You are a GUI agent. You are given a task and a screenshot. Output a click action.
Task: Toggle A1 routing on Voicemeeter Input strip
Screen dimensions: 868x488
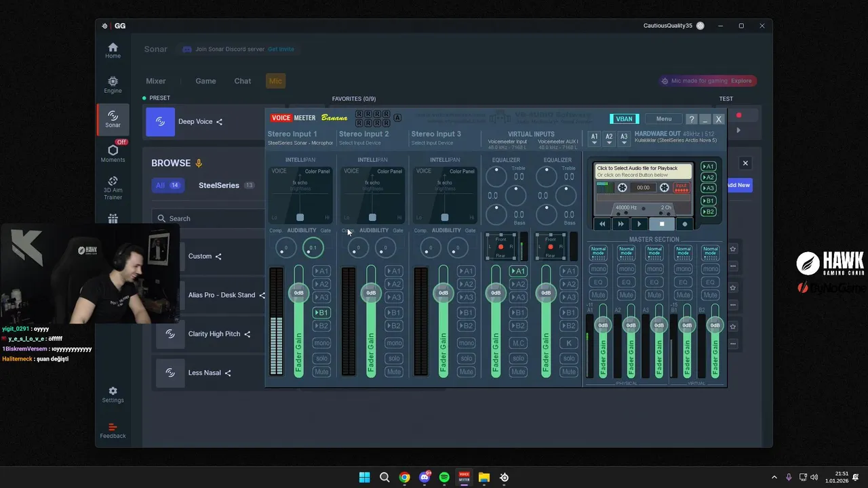point(518,271)
